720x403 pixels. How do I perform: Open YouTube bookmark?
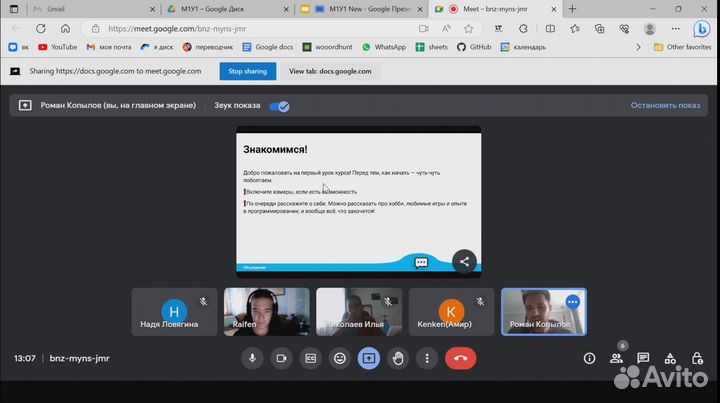coord(58,47)
